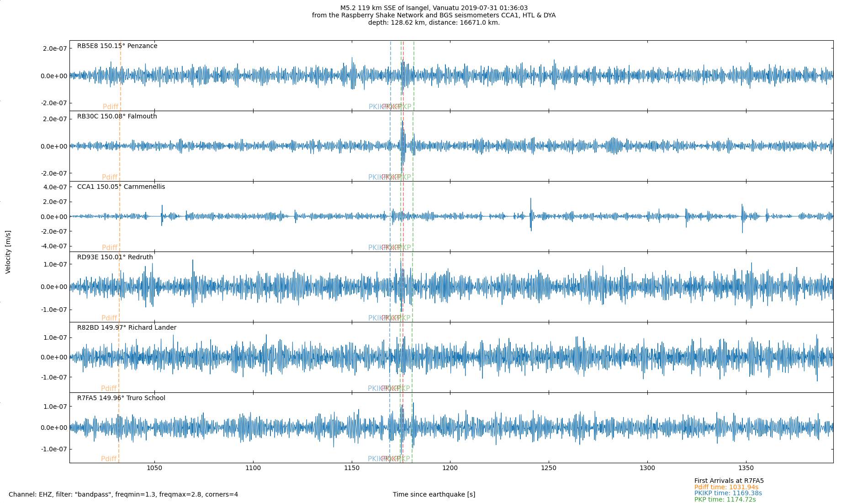Select the subtitle 'from the Raspberry Shake Network' line
The image size is (868, 503).
[434, 15]
